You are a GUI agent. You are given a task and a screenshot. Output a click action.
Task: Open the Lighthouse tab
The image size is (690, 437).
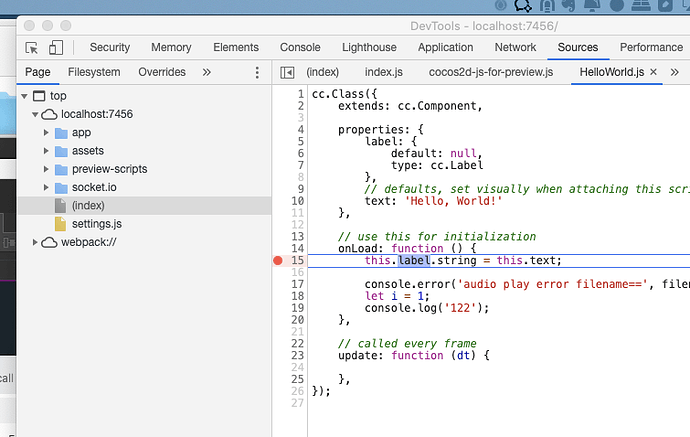tap(369, 48)
